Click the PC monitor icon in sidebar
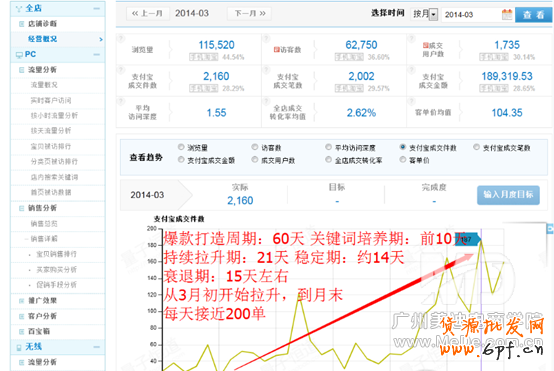The height and width of the screenshot is (371, 554). click(19, 55)
